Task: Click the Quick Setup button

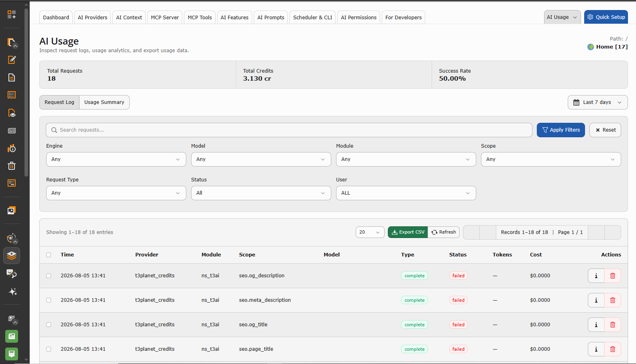Action: click(606, 17)
